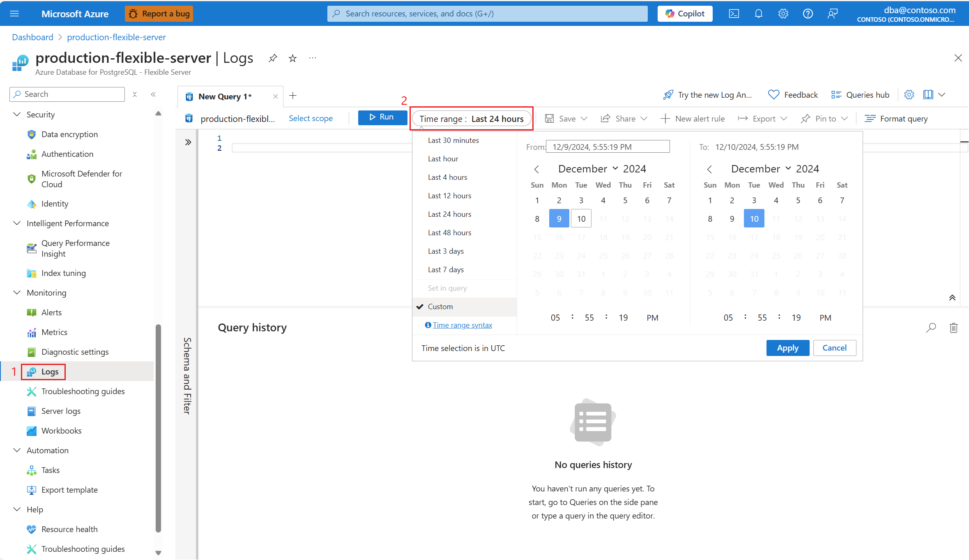Image resolution: width=969 pixels, height=560 pixels.
Task: Delete query history with trash icon
Action: [x=953, y=328]
